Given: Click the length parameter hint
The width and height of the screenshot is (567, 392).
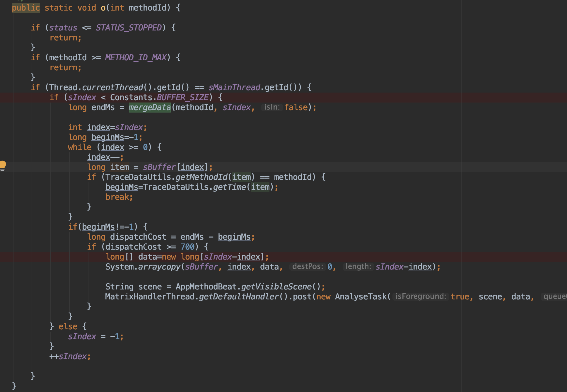Looking at the screenshot, I should point(357,266).
